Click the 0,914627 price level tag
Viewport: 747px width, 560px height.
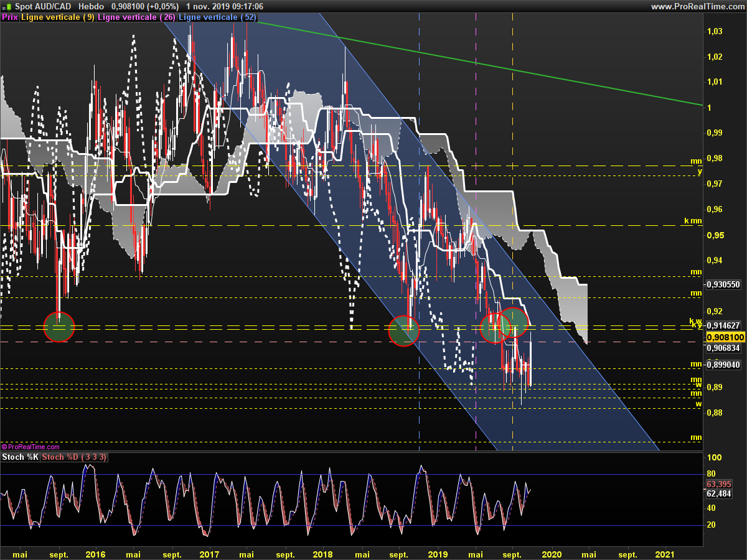tap(723, 325)
